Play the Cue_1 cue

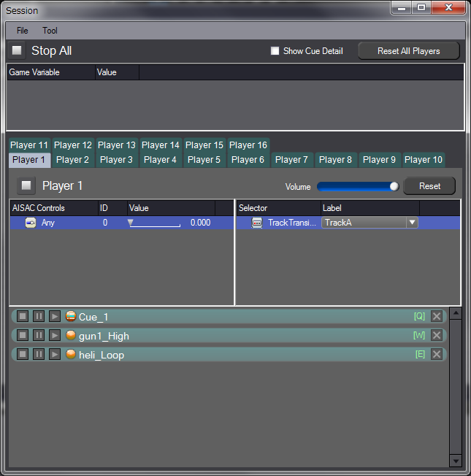[x=55, y=317]
